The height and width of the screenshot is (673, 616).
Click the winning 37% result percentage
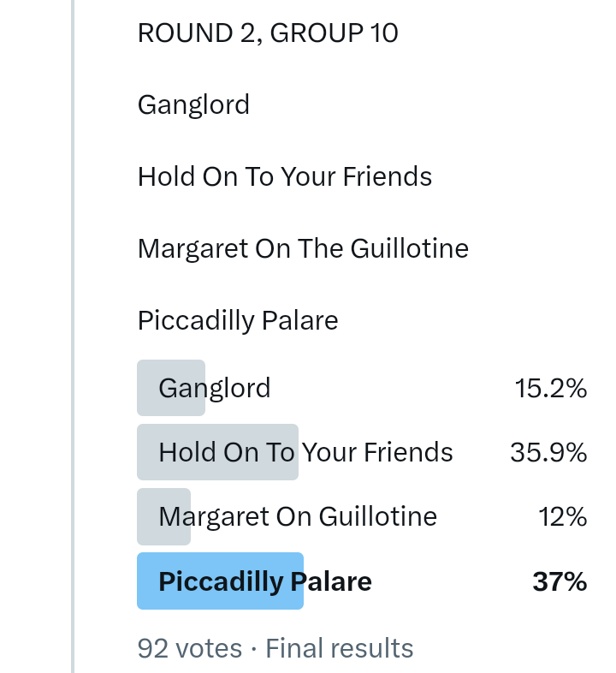point(560,582)
